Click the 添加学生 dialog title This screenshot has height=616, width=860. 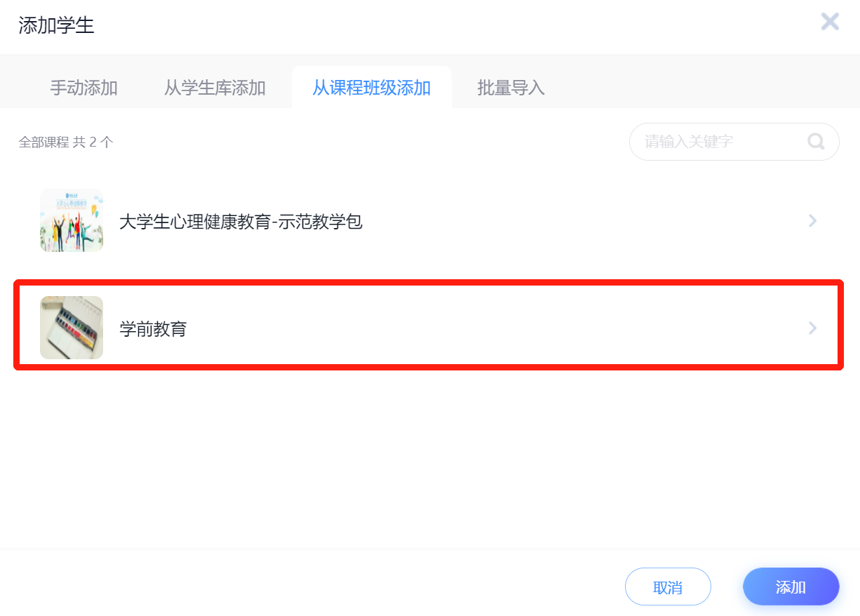[56, 26]
